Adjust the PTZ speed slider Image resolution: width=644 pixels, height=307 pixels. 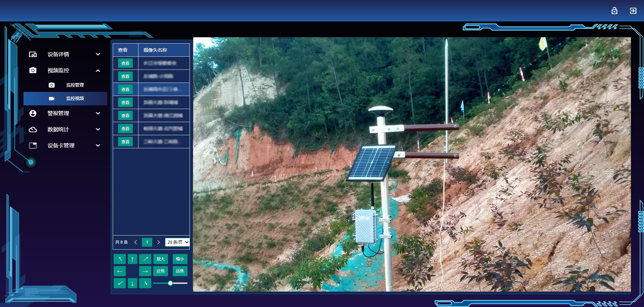click(170, 283)
